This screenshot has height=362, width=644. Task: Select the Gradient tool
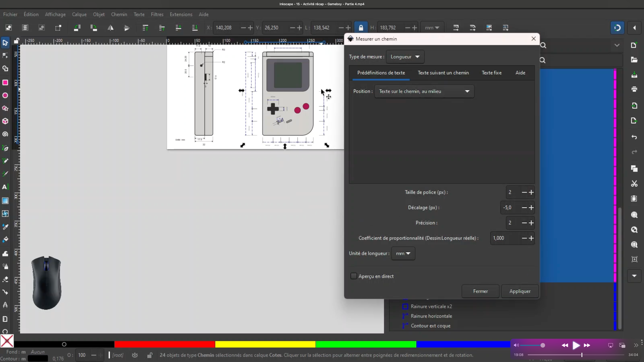[x=5, y=201]
